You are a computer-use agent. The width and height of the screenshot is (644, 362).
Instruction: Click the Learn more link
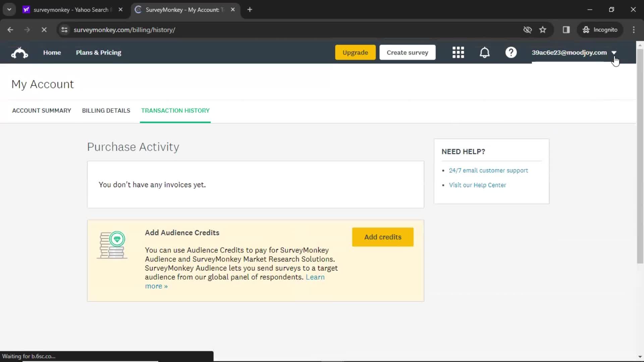coord(235,281)
